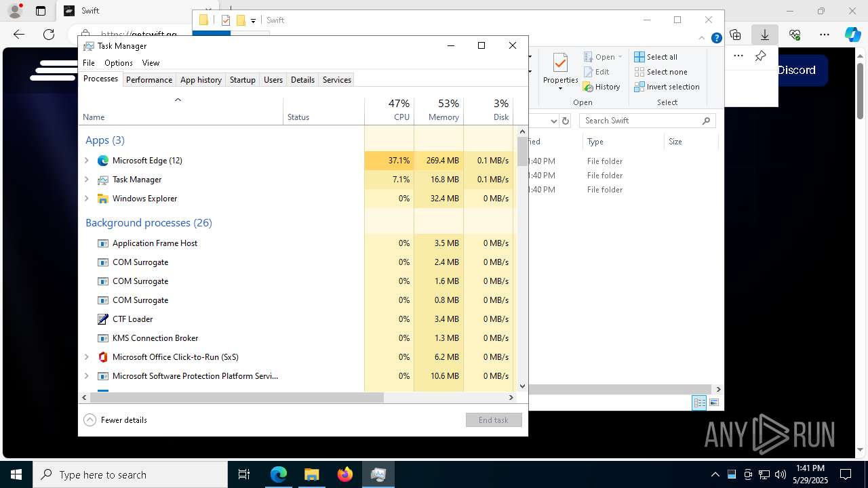Click the refresh button beside the Explorer address bar
Screen dimensions: 868x488
pyautogui.click(x=566, y=121)
